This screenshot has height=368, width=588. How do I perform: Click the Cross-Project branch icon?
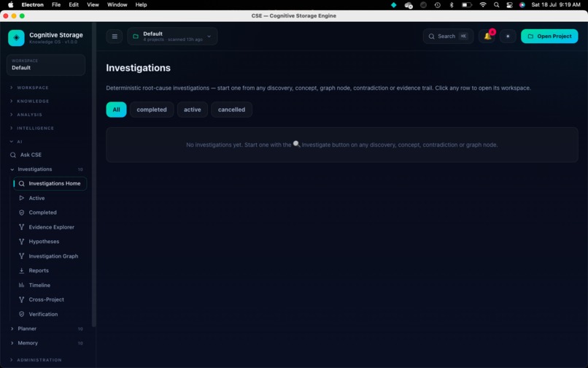click(x=22, y=299)
